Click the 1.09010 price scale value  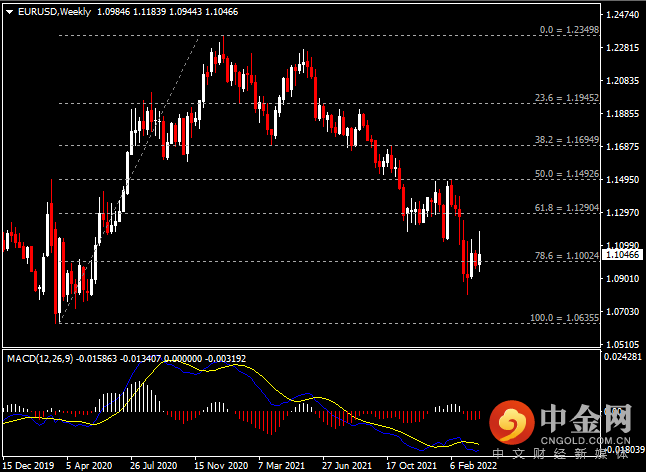[623, 279]
